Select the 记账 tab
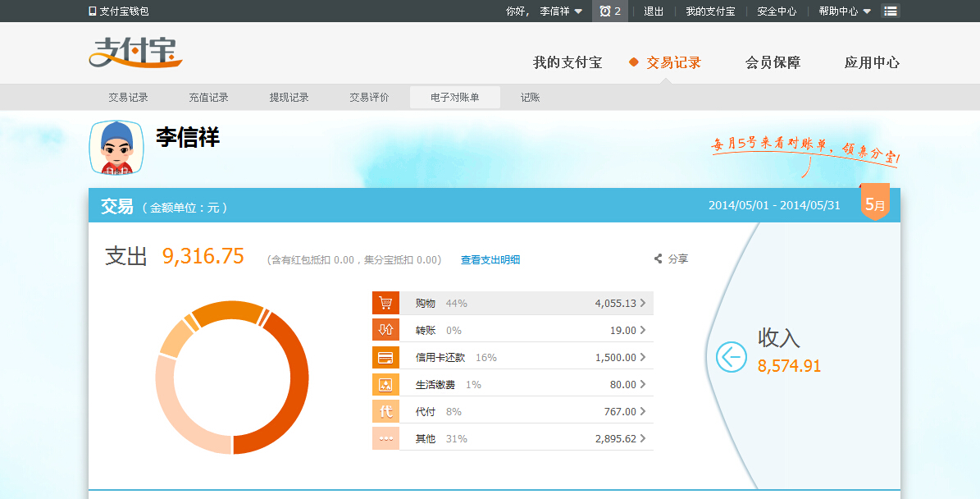Image resolution: width=980 pixels, height=499 pixels. point(530,98)
